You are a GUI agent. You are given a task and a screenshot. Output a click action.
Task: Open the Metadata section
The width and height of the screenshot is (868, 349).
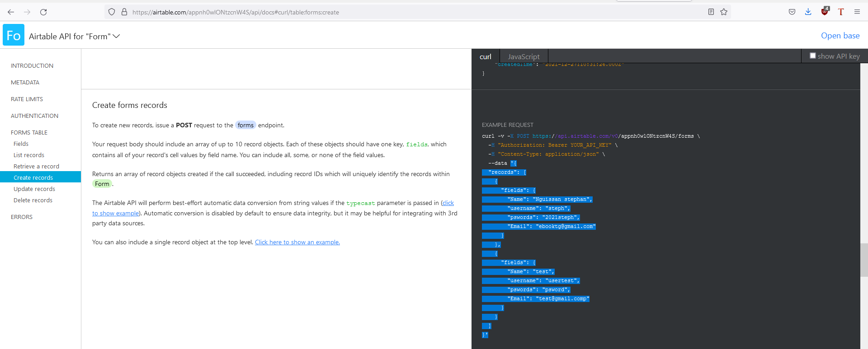coord(25,83)
